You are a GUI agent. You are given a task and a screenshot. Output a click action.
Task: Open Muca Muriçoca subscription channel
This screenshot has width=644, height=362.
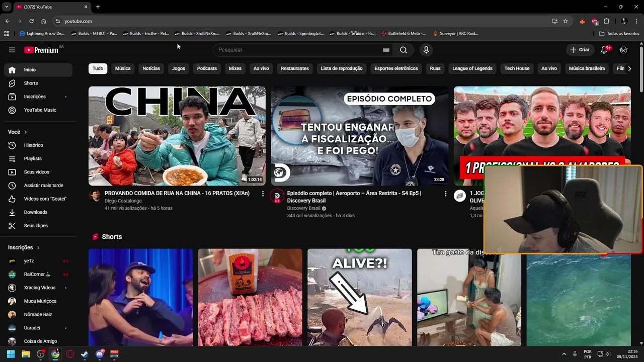coord(38,301)
